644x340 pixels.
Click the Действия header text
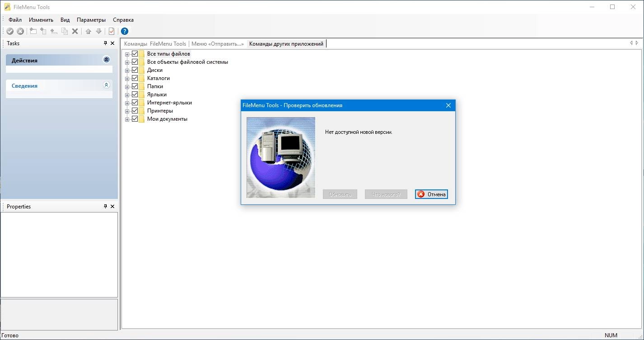pyautogui.click(x=24, y=61)
